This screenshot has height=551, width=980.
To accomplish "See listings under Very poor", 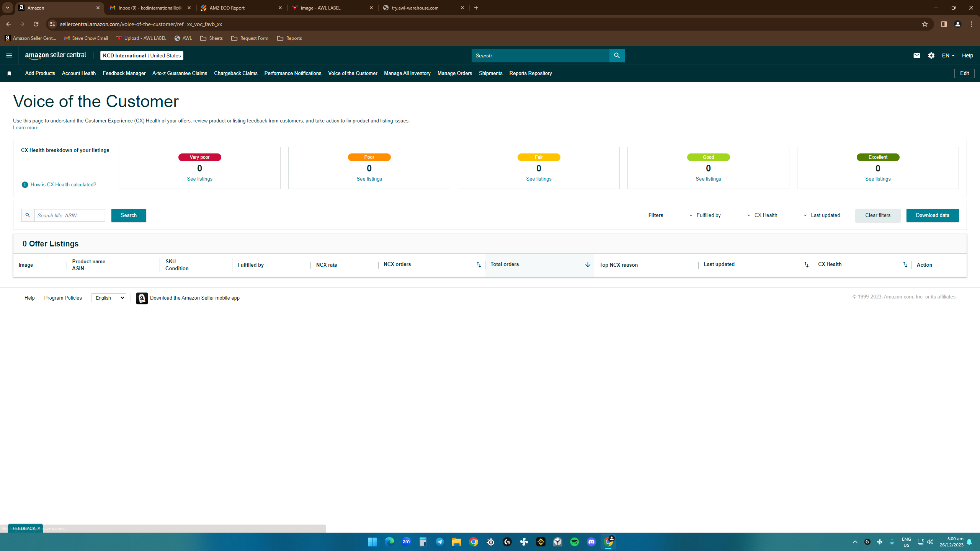I will tap(199, 179).
